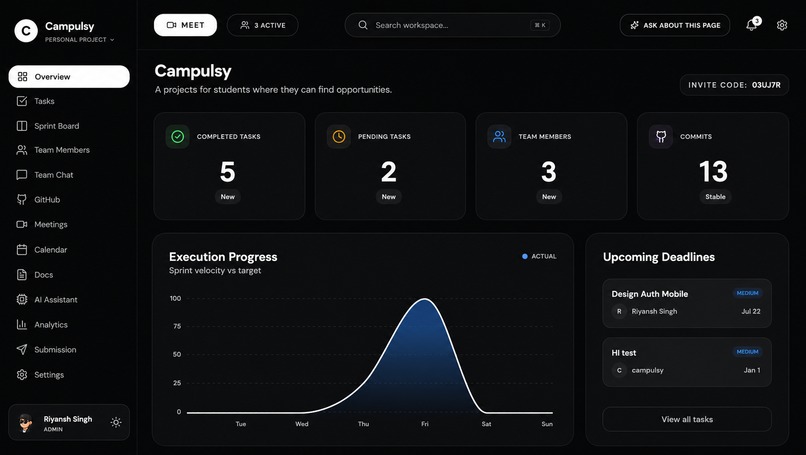Click the Meetings camera icon
Screen dimensions: 806x455
(x=22, y=224)
